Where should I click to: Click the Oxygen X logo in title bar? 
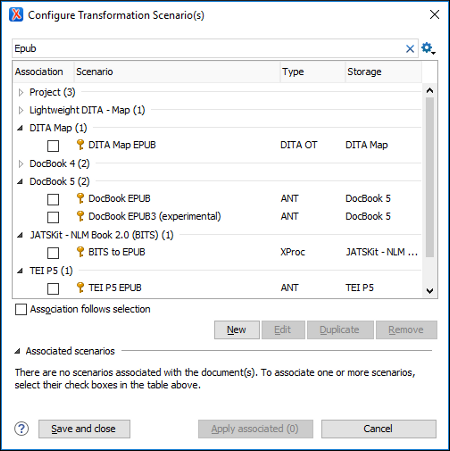16,15
